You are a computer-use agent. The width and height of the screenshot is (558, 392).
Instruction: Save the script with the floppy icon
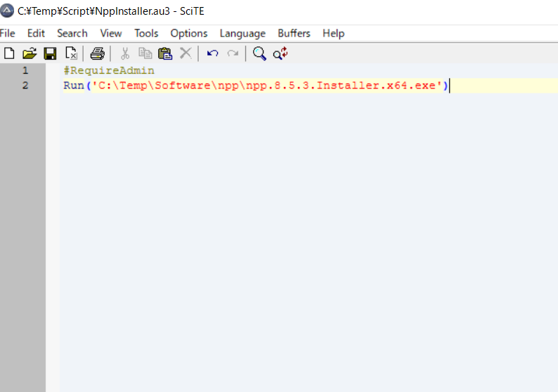pos(50,53)
